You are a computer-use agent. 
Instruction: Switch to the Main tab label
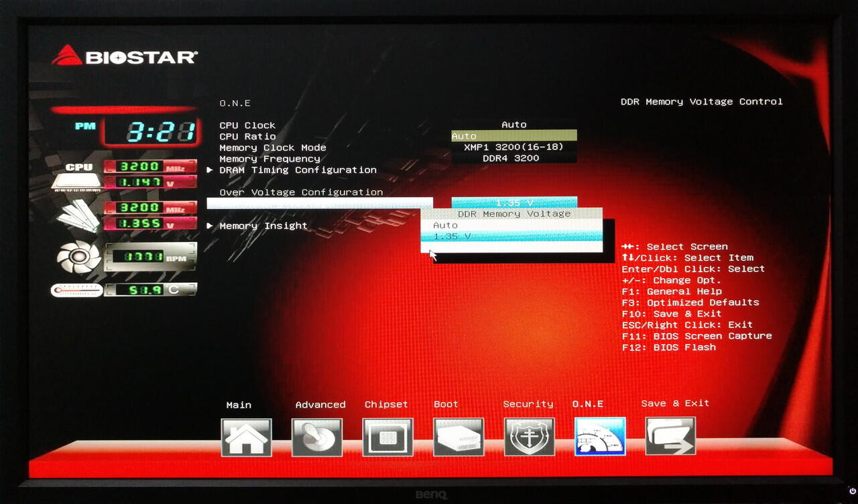pyautogui.click(x=239, y=405)
